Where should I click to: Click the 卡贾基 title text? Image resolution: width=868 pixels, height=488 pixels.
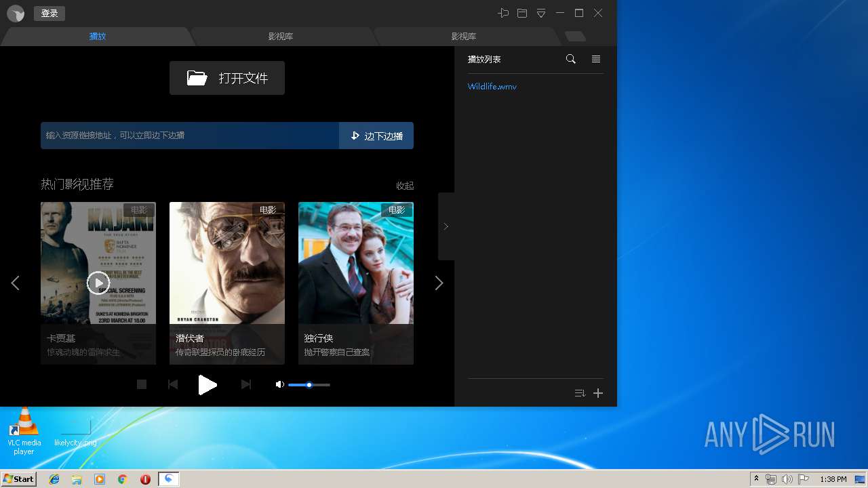[61, 338]
